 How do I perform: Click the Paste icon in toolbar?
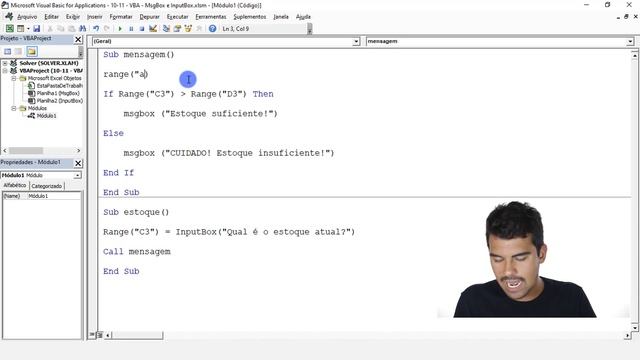(x=71, y=29)
